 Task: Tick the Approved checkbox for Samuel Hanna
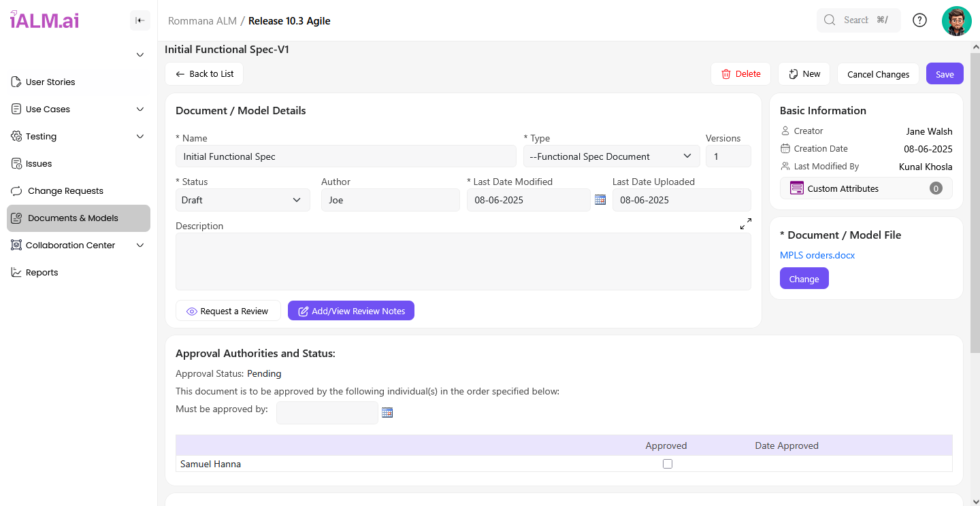tap(667, 464)
